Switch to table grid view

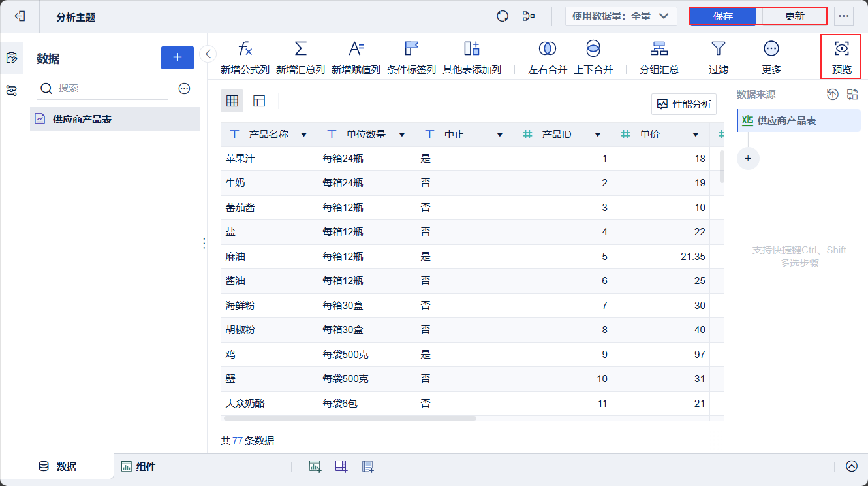point(232,101)
